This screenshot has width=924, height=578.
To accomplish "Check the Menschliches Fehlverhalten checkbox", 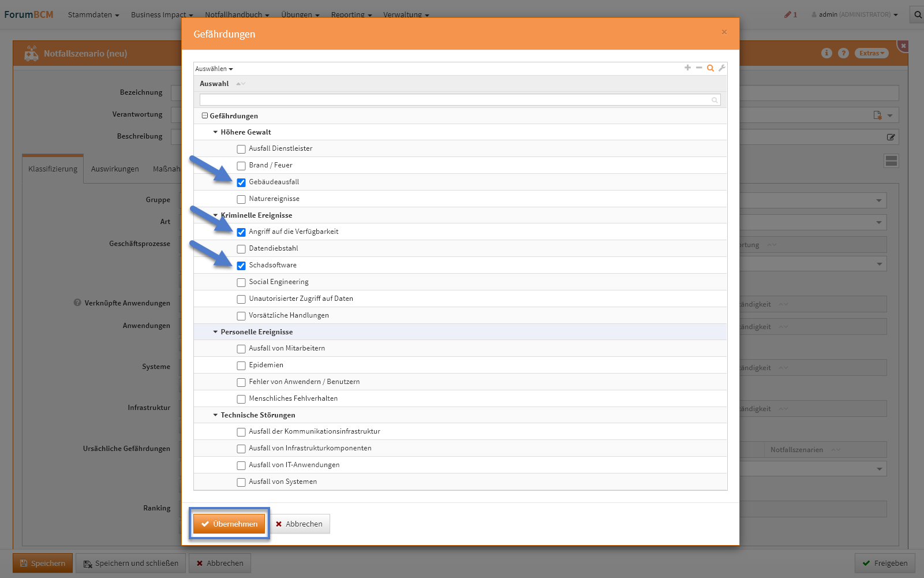I will 241,399.
